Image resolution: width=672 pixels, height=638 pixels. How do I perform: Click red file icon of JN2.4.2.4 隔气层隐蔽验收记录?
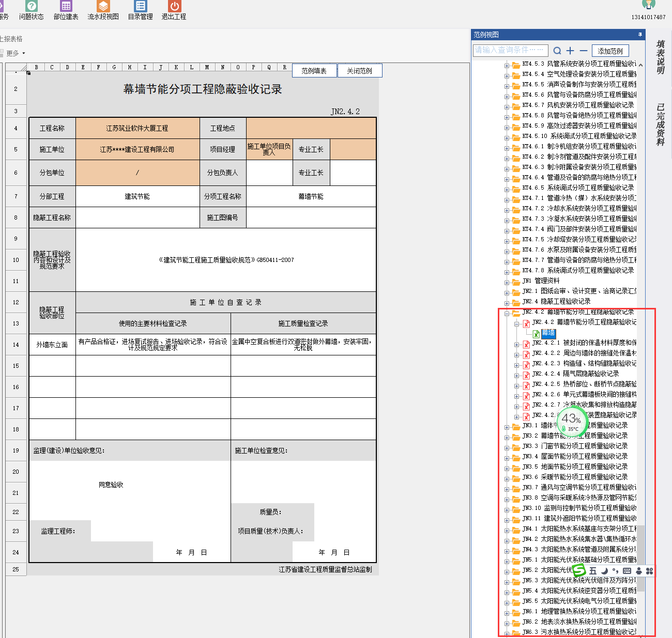(x=526, y=375)
